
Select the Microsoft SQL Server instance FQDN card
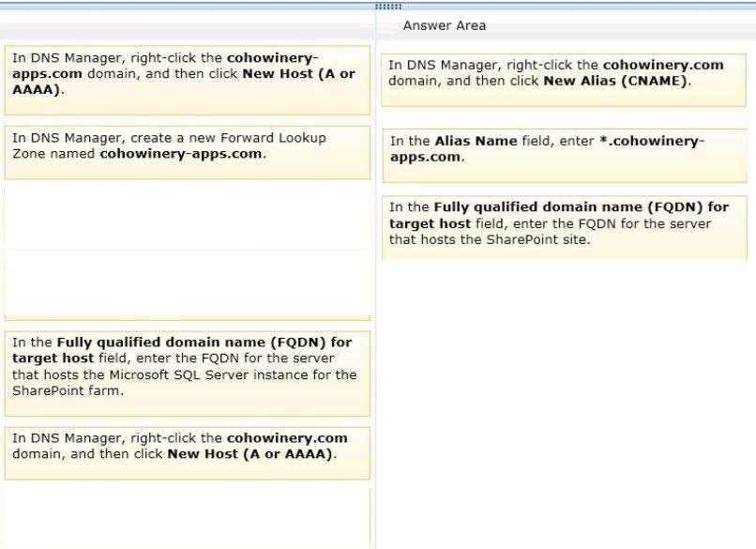click(x=187, y=374)
